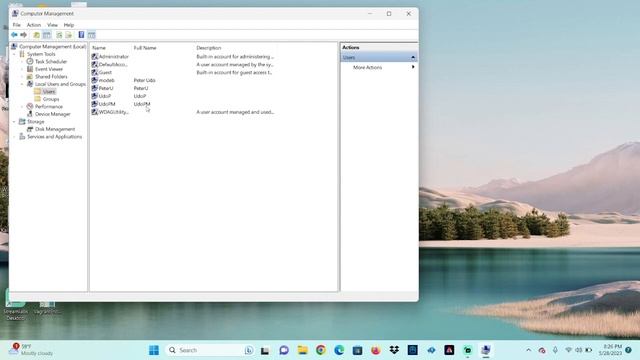Click the taskbar Search box

(210, 350)
